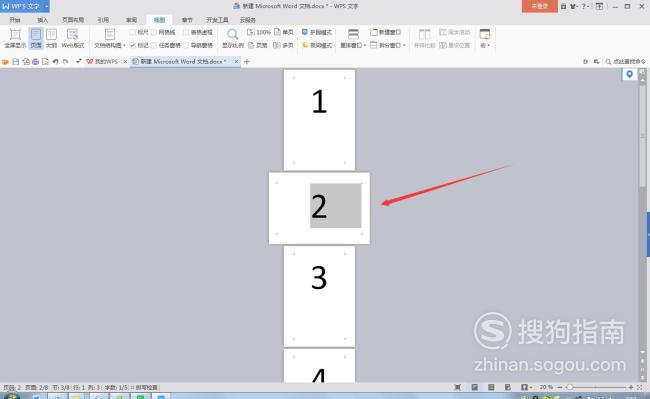
Task: Click the zoom in plus button
Action: click(x=631, y=387)
